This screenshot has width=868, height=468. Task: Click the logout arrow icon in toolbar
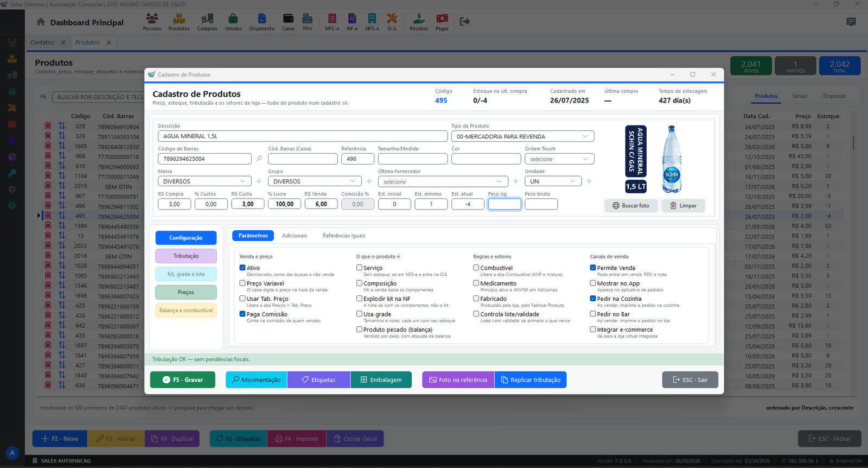point(465,22)
